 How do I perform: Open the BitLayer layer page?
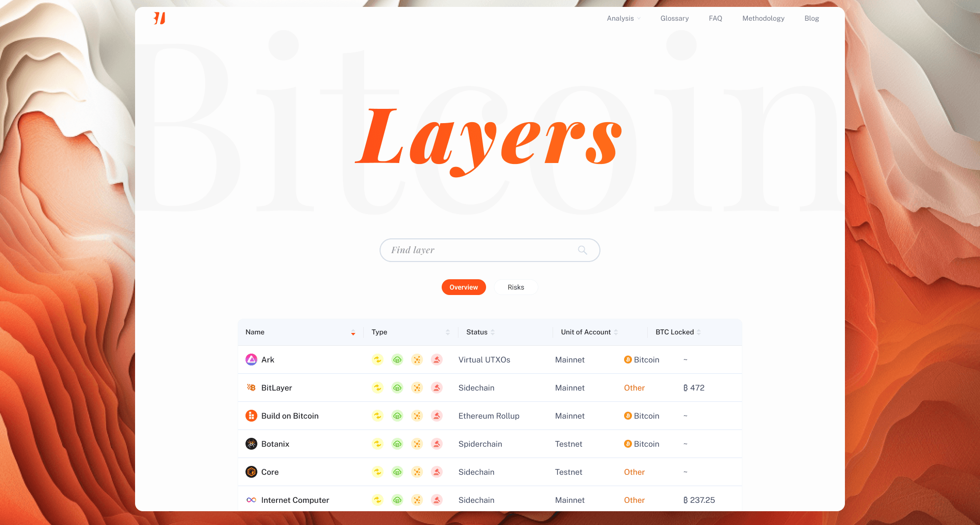(277, 388)
